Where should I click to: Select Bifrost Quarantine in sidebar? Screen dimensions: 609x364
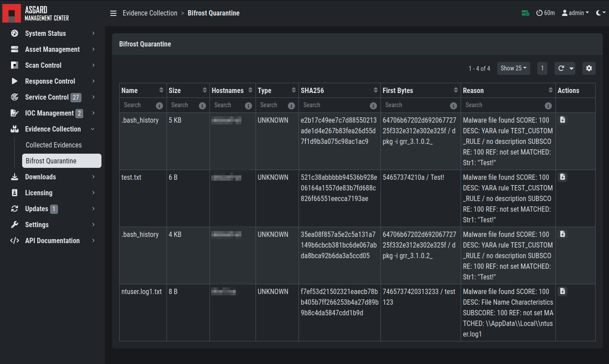[x=62, y=161]
